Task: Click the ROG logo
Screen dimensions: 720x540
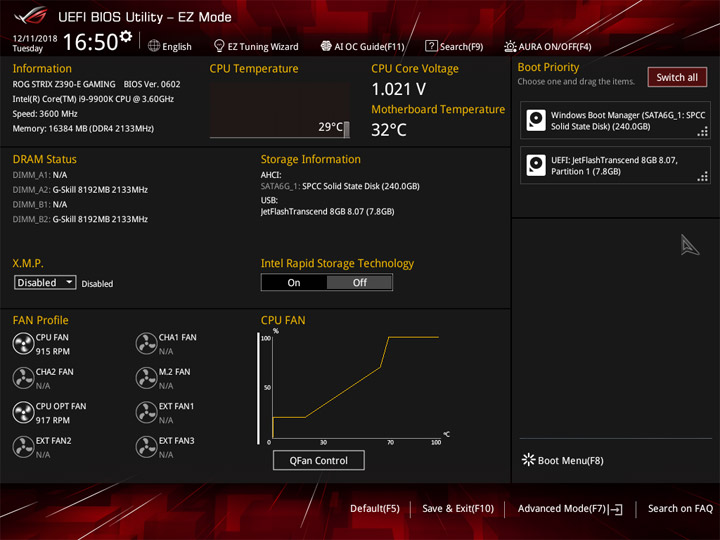Action: click(31, 16)
